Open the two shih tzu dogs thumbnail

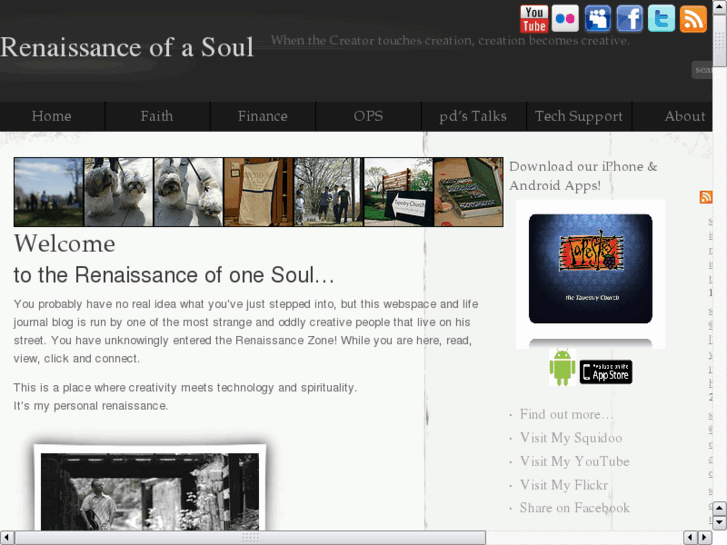119,192
